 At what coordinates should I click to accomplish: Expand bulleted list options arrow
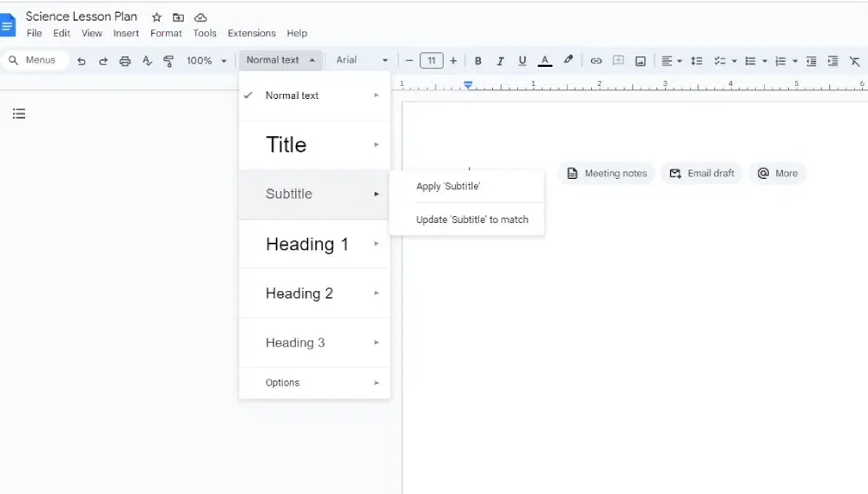[x=765, y=61]
